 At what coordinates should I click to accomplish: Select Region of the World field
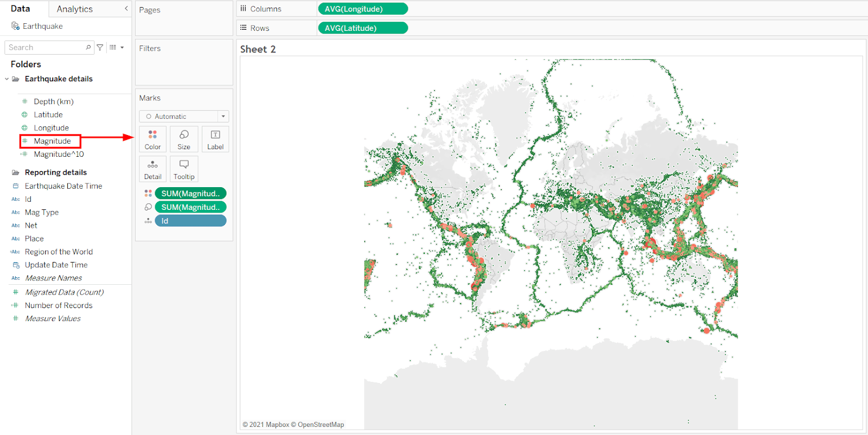coord(59,252)
